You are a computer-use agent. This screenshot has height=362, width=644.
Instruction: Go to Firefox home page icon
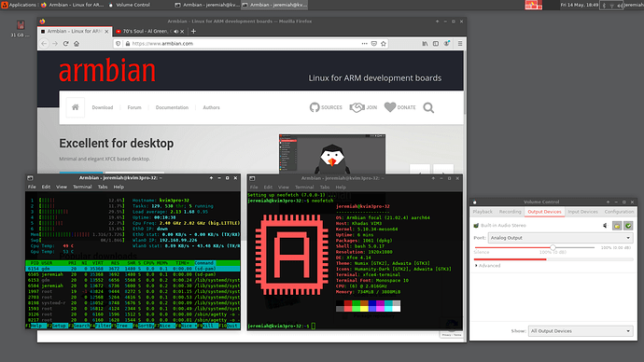point(77,44)
